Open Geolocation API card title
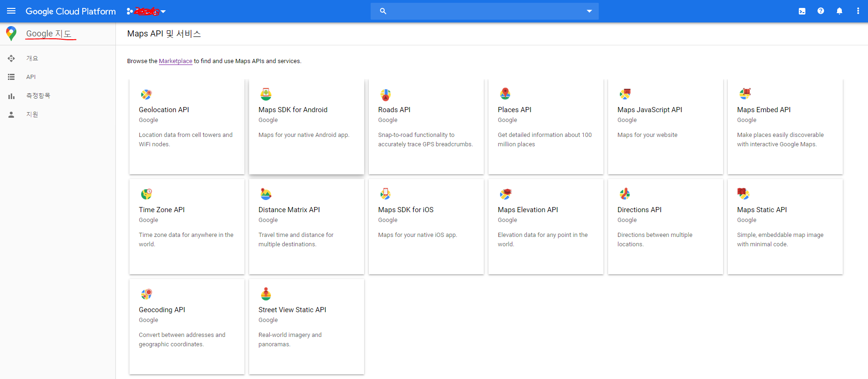 pos(164,110)
